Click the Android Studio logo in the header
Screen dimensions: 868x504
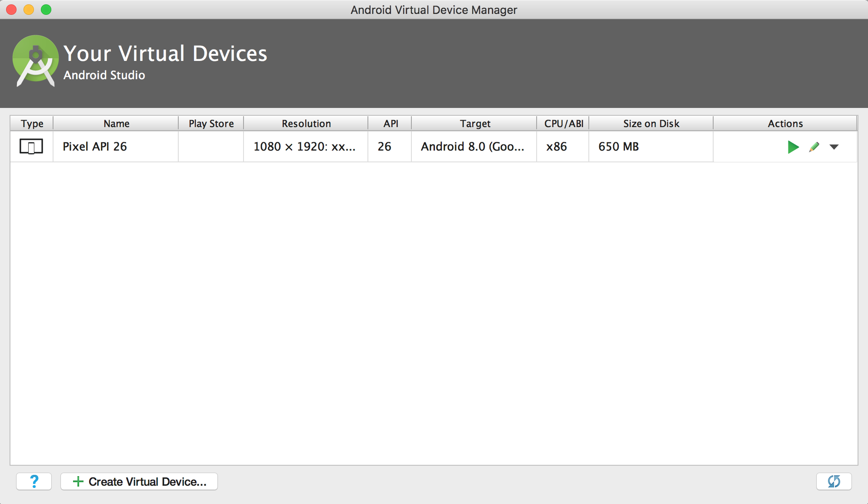(36, 61)
